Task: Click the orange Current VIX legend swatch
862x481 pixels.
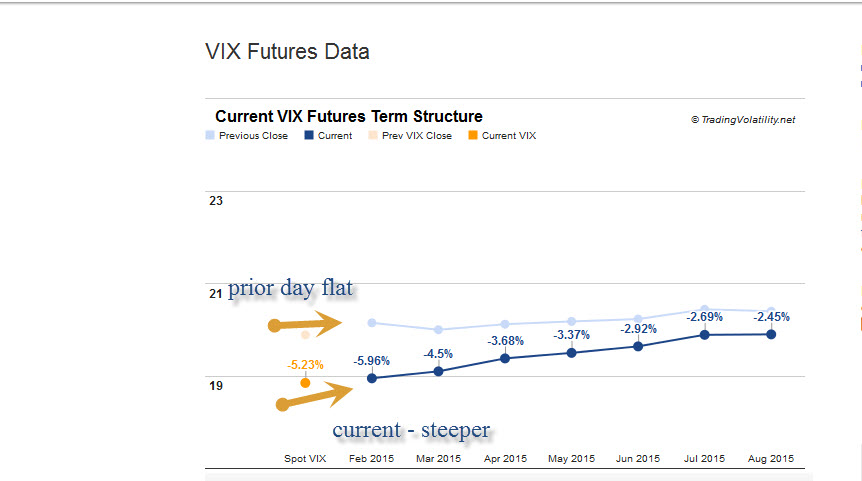Action: click(473, 135)
